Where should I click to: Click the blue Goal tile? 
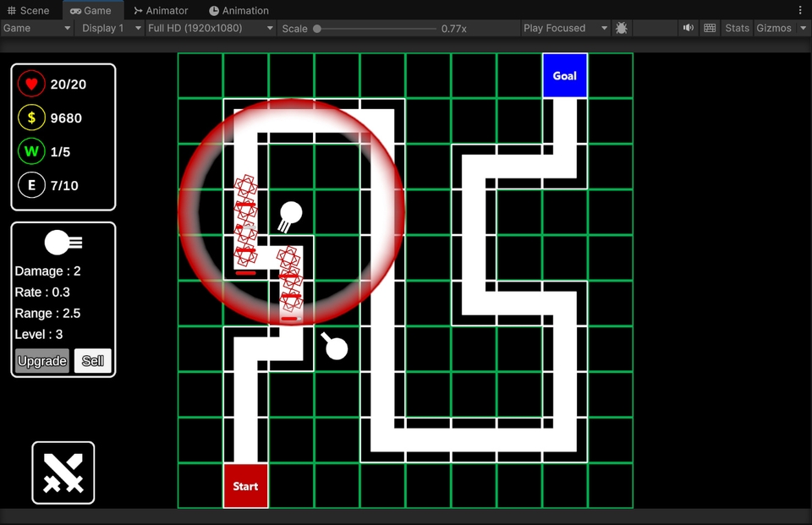point(564,75)
